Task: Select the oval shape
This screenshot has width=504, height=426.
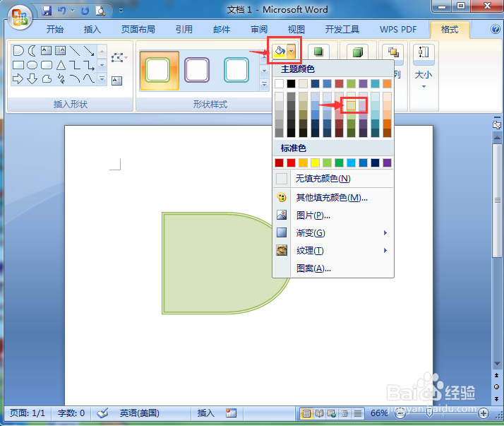Action: tap(32, 65)
